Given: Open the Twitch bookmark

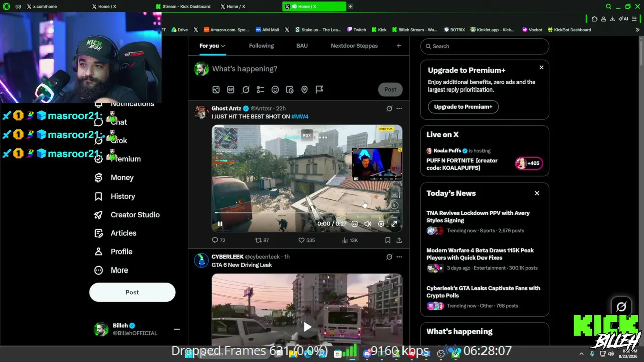Looking at the screenshot, I should [x=357, y=30].
